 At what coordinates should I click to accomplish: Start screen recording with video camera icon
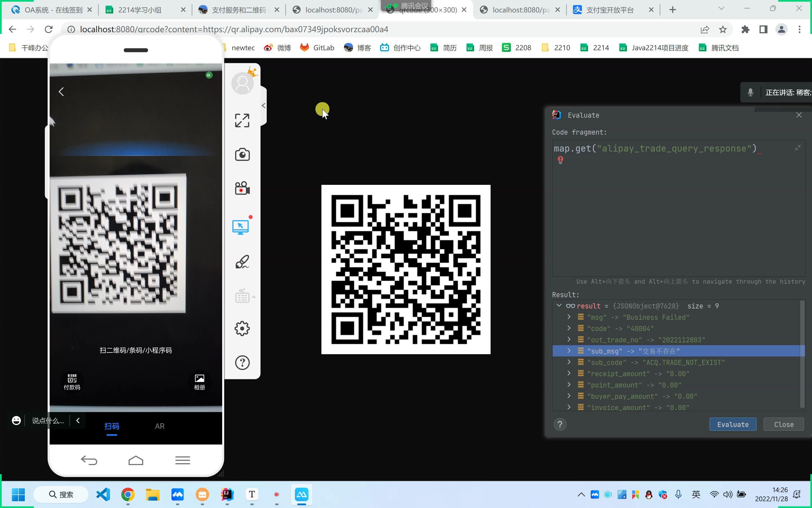tap(242, 188)
